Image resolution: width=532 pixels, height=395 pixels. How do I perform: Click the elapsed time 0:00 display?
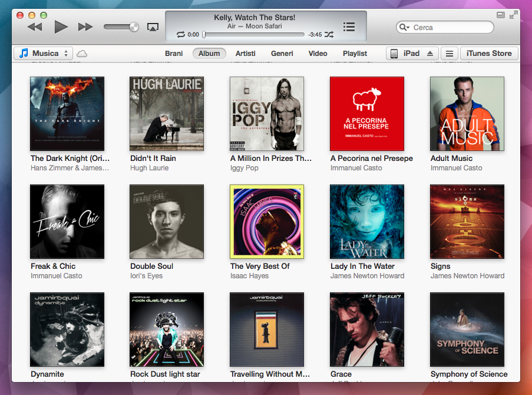click(193, 34)
